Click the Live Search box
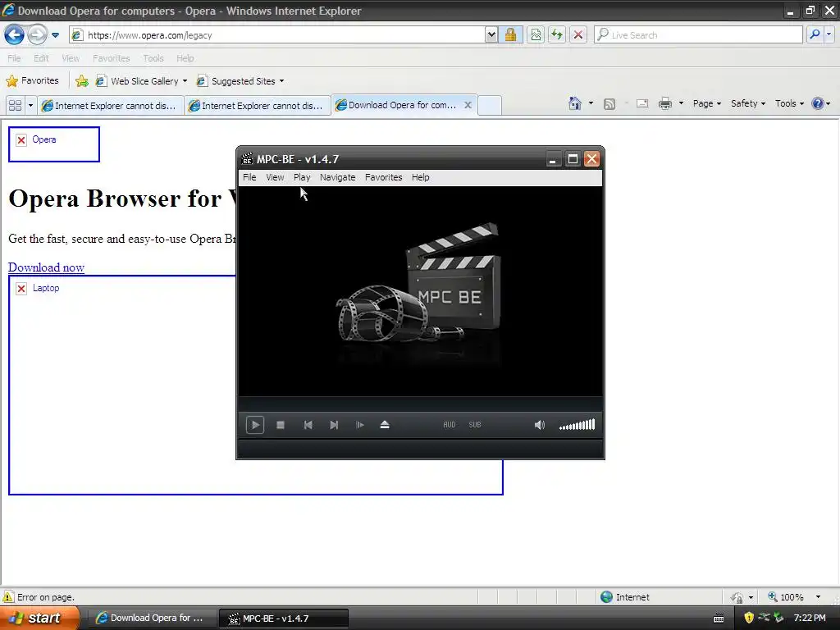 click(699, 35)
